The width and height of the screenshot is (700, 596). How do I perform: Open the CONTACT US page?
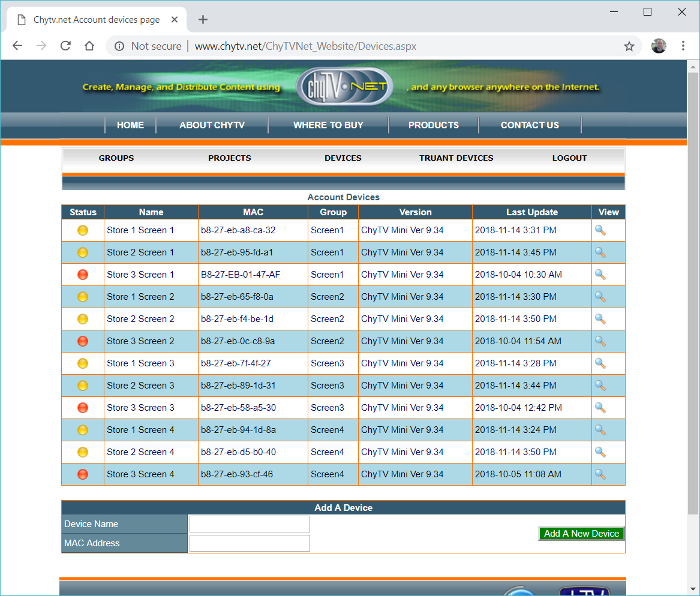[530, 125]
